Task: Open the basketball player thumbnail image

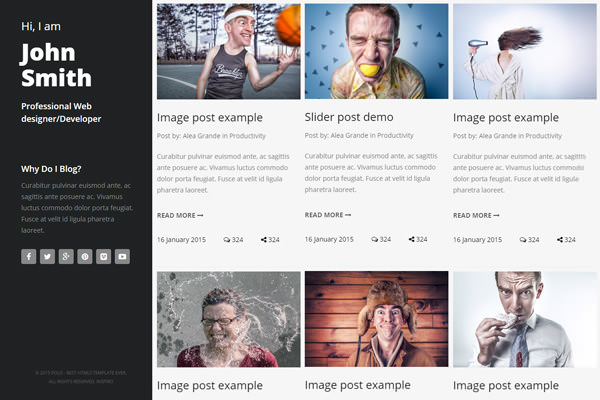Action: click(x=228, y=52)
